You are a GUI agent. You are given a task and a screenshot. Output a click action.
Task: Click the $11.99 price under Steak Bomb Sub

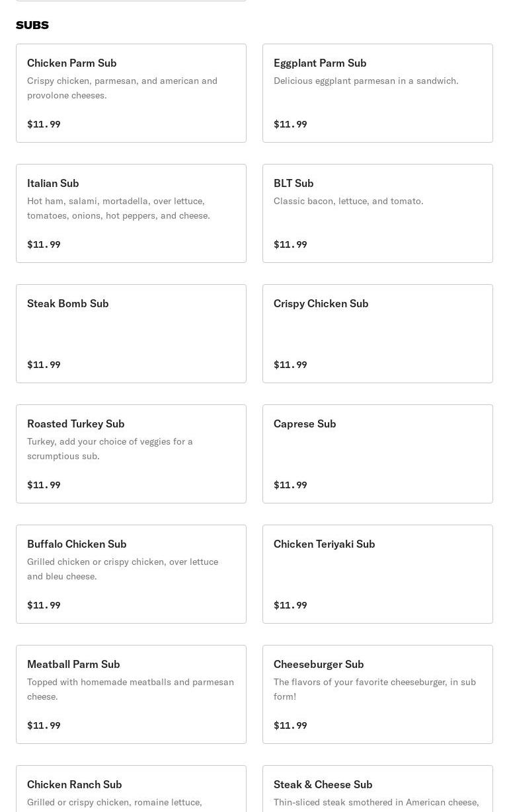tap(44, 365)
